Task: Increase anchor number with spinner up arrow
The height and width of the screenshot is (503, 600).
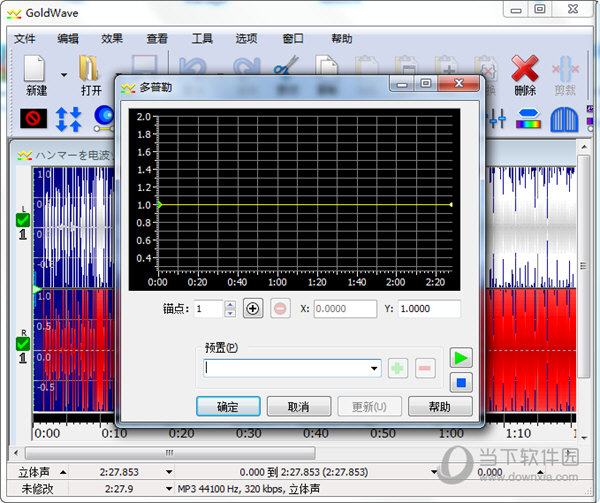Action: click(230, 304)
